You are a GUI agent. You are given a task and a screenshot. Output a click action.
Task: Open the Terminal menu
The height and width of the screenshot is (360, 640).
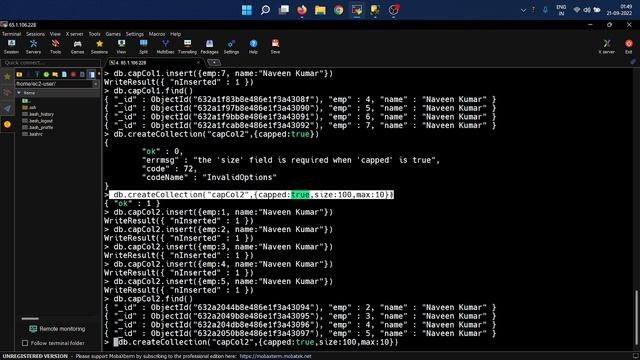11,34
